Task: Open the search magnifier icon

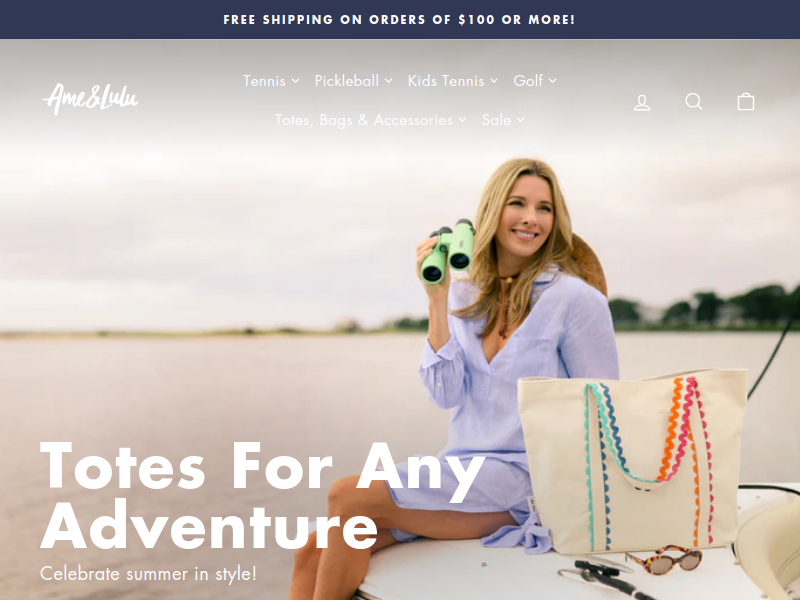Action: click(693, 102)
